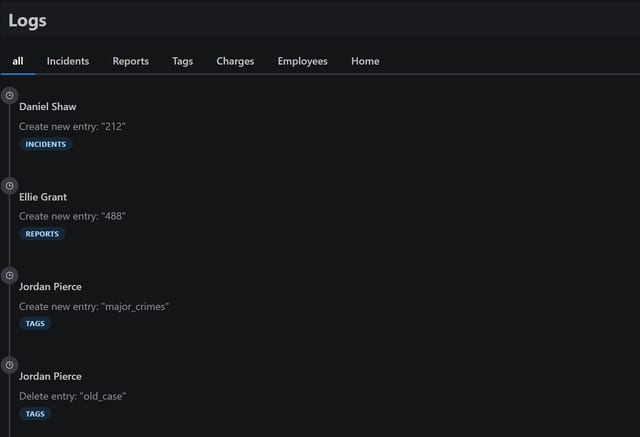Switch to the Incidents tab
The image size is (640, 437).
click(x=68, y=61)
